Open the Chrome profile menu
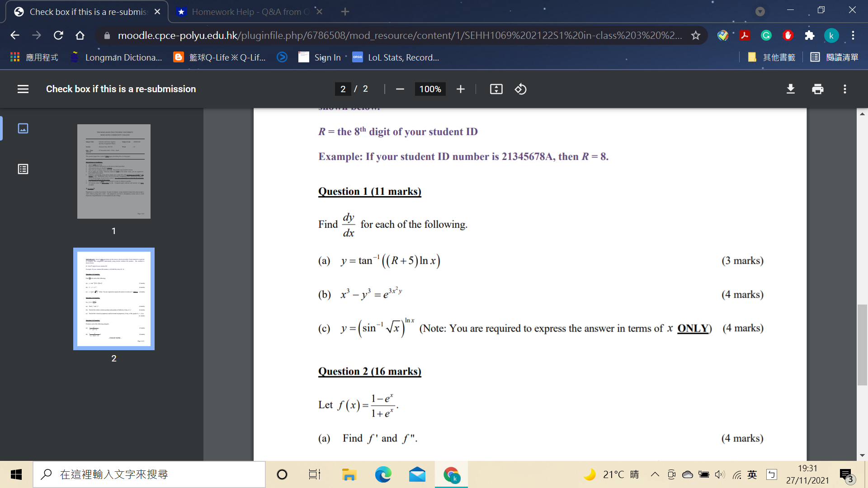The width and height of the screenshot is (868, 488). pos(831,35)
